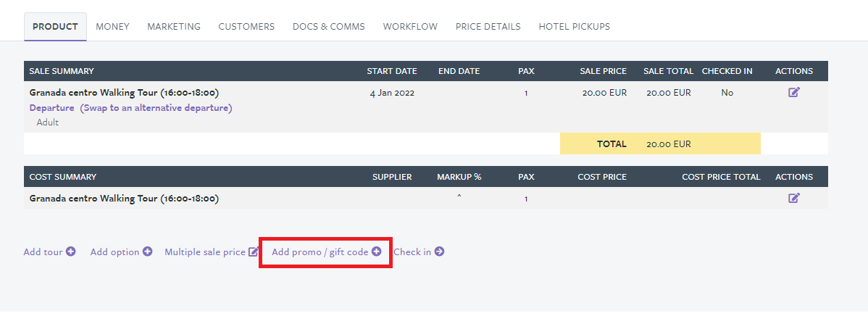Open the Hotel Pickups tab
The image size is (868, 316).
[575, 27]
